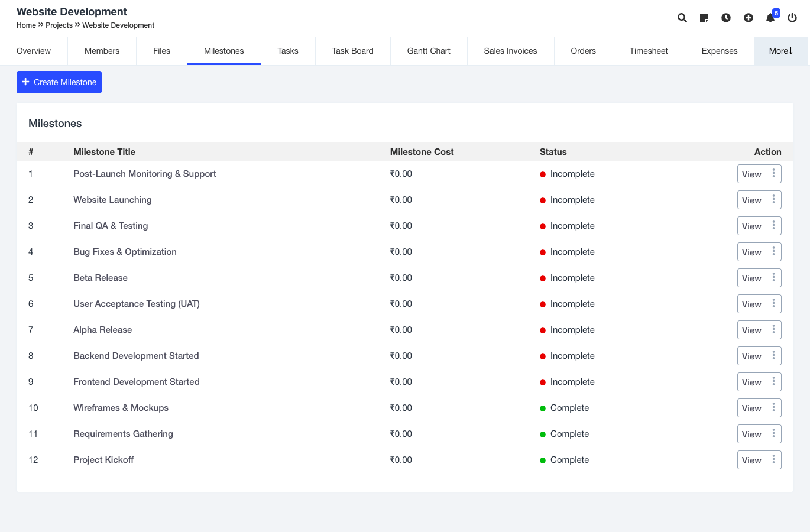
Task: Open the search icon in header
Action: tap(682, 18)
